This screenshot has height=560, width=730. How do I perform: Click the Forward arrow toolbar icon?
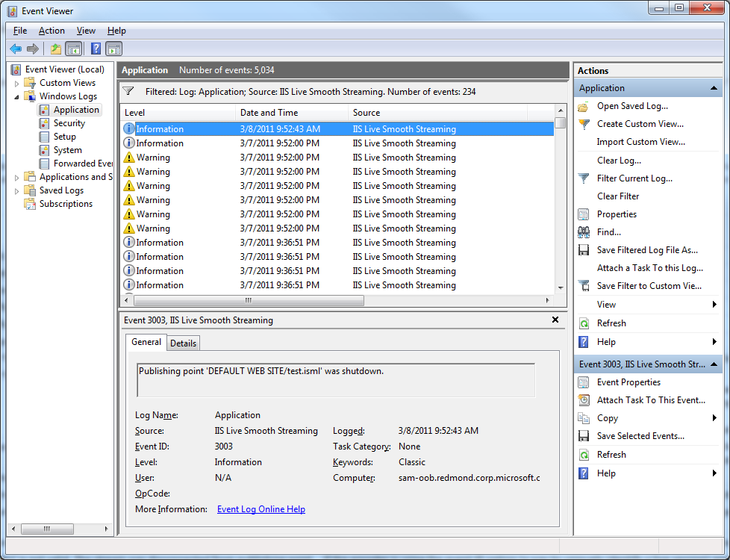(x=33, y=49)
